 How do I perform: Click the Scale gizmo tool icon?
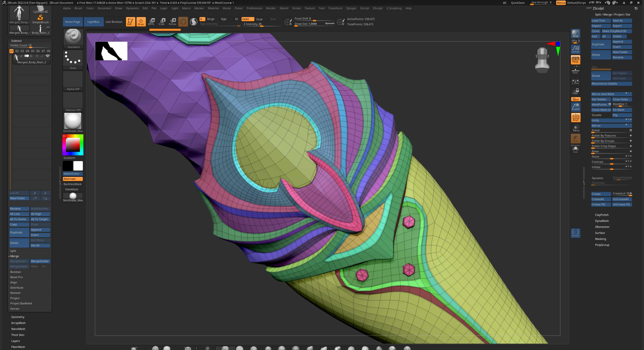162,22
